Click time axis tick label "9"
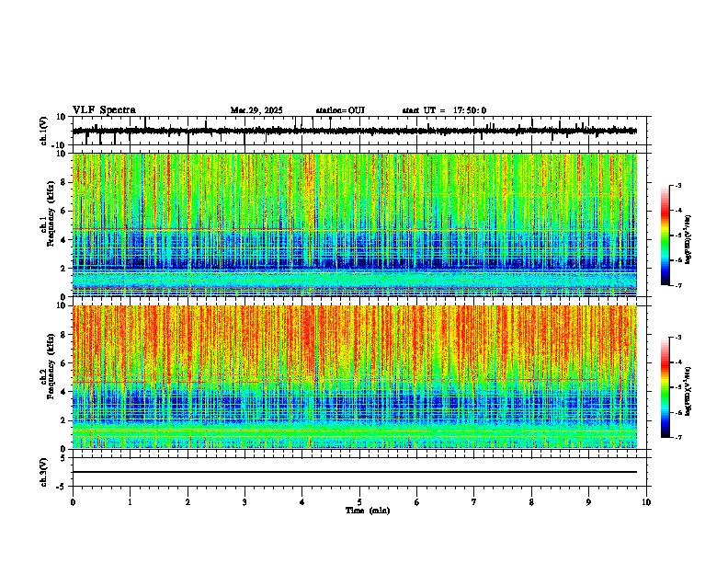 click(x=588, y=502)
